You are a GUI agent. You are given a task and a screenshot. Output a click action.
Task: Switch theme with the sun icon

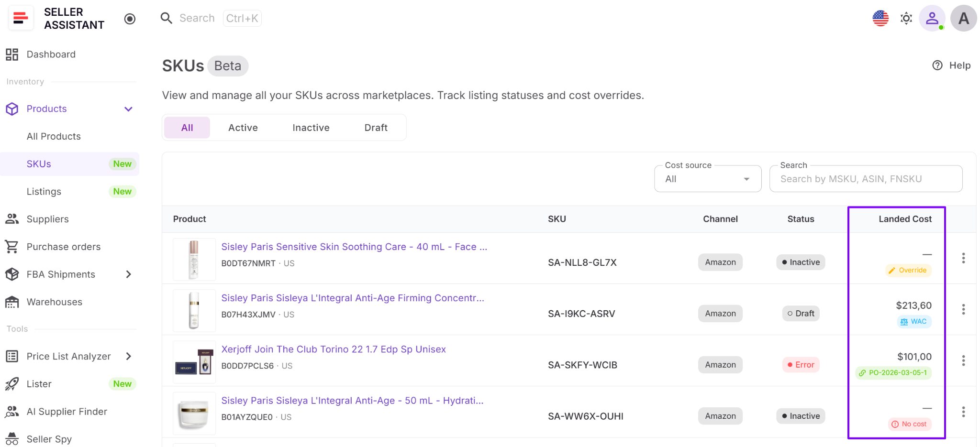(906, 19)
